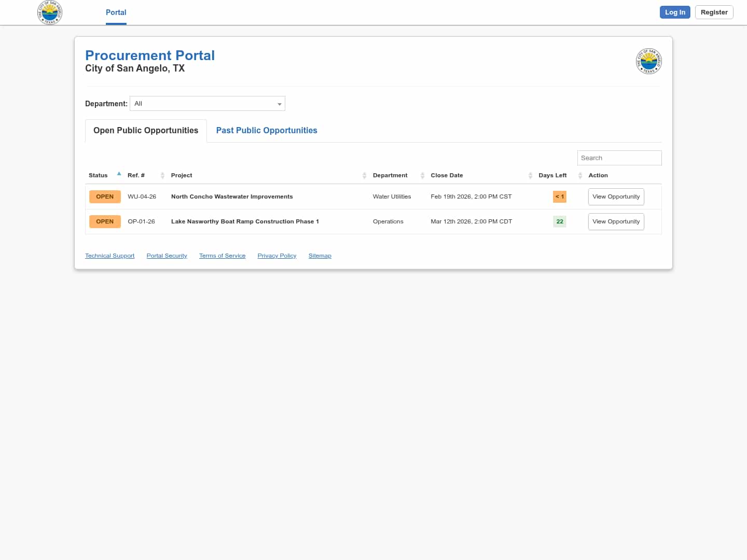
Task: Click the dropdown arrow on the Department filter
Action: coord(280,104)
